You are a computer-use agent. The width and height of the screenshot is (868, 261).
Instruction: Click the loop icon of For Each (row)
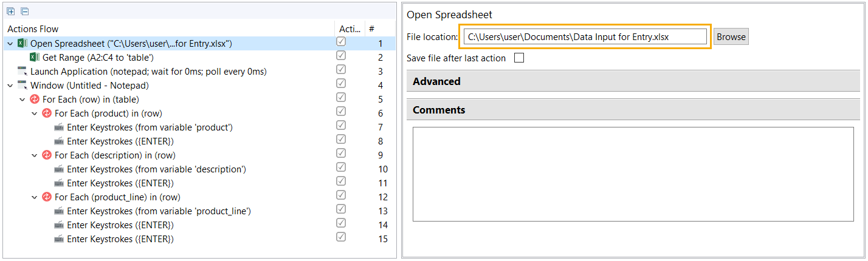(x=35, y=99)
